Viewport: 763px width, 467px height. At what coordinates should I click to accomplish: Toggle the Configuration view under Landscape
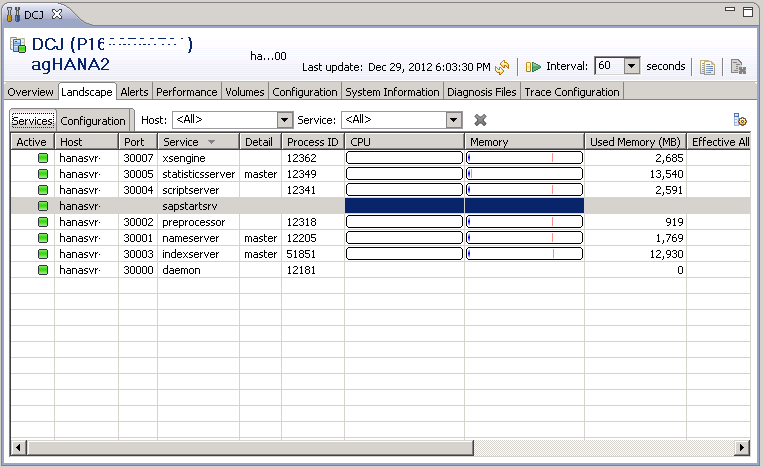[92, 120]
